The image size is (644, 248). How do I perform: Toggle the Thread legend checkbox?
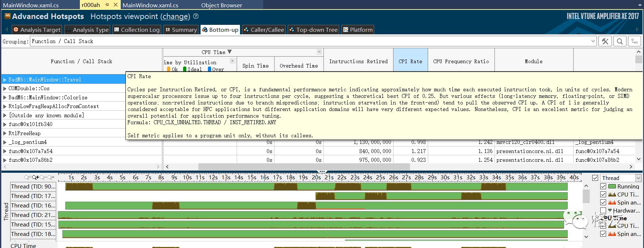pos(595,178)
